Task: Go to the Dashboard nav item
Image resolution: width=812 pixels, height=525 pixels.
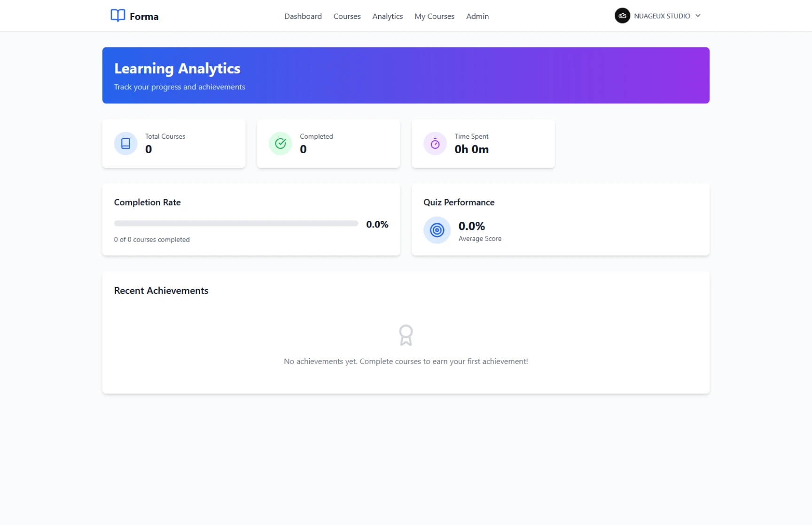Action: pyautogui.click(x=303, y=16)
